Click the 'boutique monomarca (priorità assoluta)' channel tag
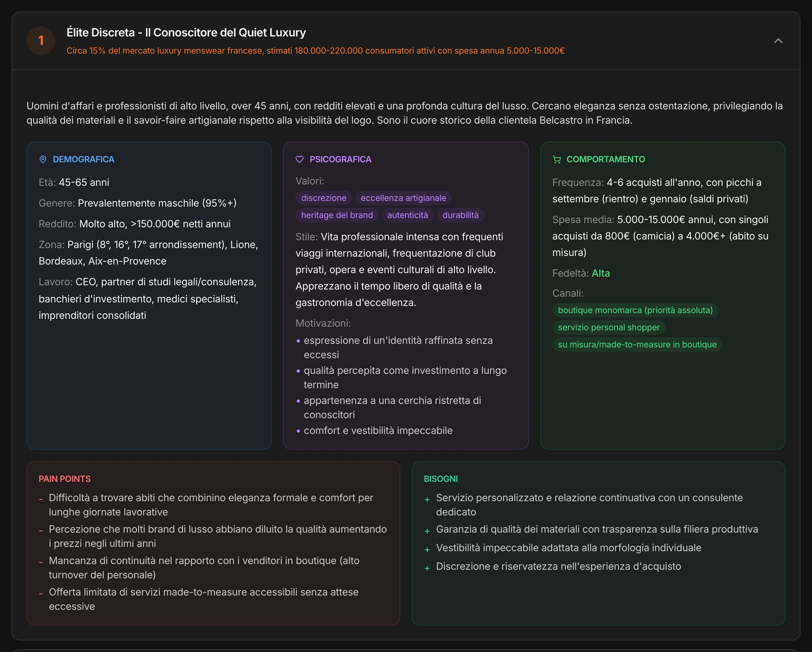Viewport: 812px width, 652px height. 635,310
